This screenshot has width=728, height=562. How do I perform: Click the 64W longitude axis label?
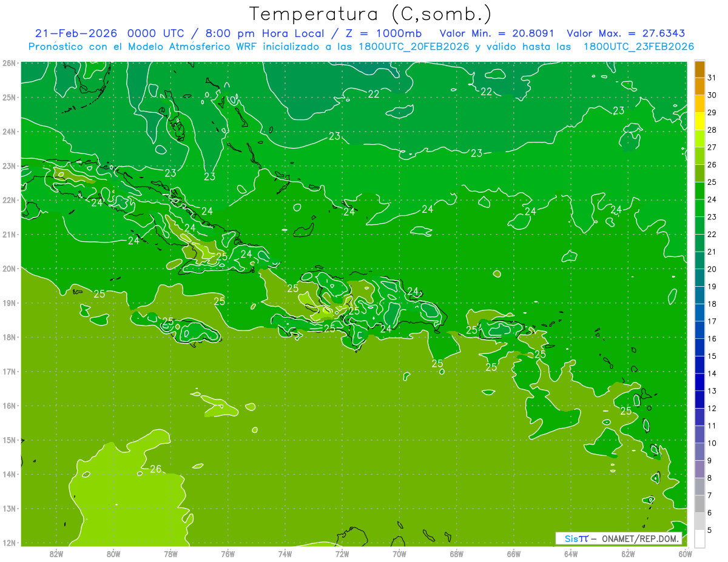tap(571, 554)
